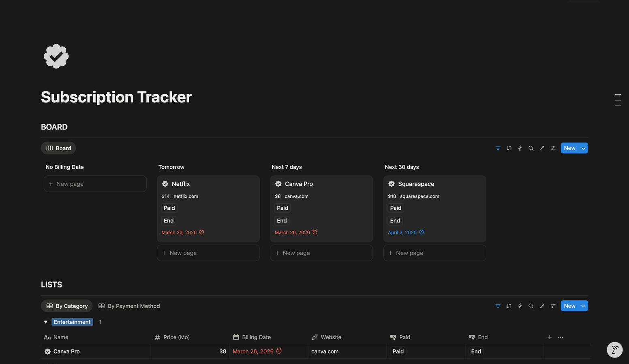Open search in the Lists toolbar

point(531,306)
